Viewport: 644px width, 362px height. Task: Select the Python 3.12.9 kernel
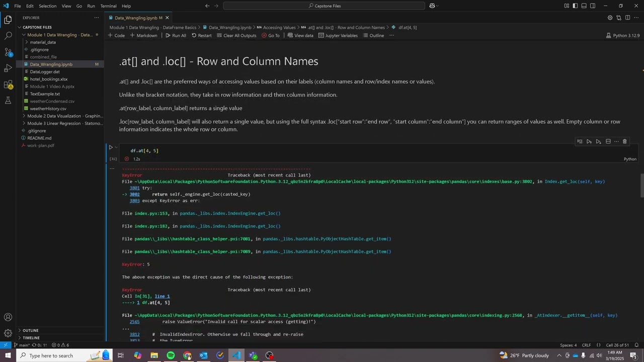(x=623, y=35)
